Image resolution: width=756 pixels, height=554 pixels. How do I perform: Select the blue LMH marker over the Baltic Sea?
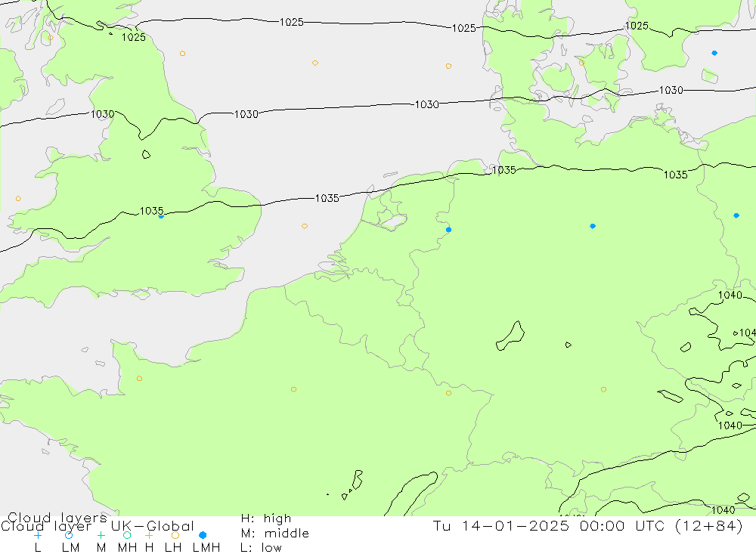point(714,53)
